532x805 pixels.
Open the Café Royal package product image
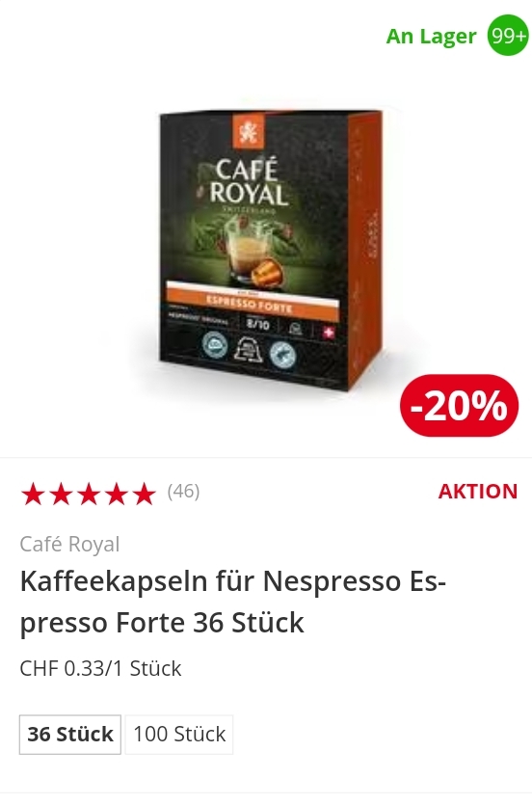click(271, 251)
